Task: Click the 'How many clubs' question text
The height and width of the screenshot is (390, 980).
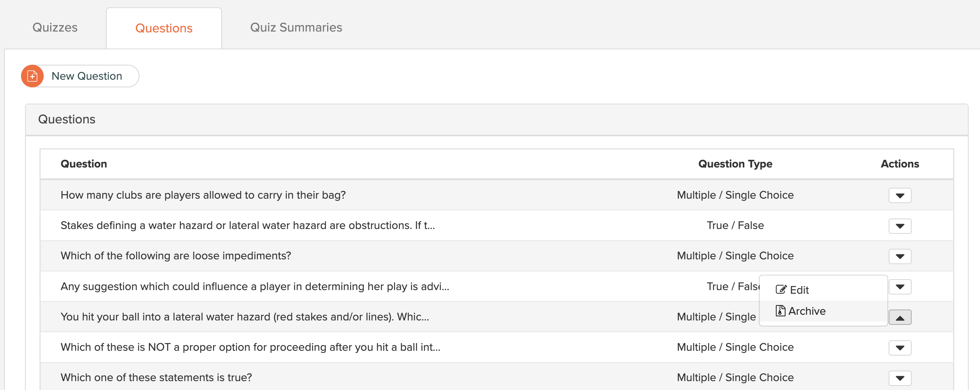Action: [203, 195]
